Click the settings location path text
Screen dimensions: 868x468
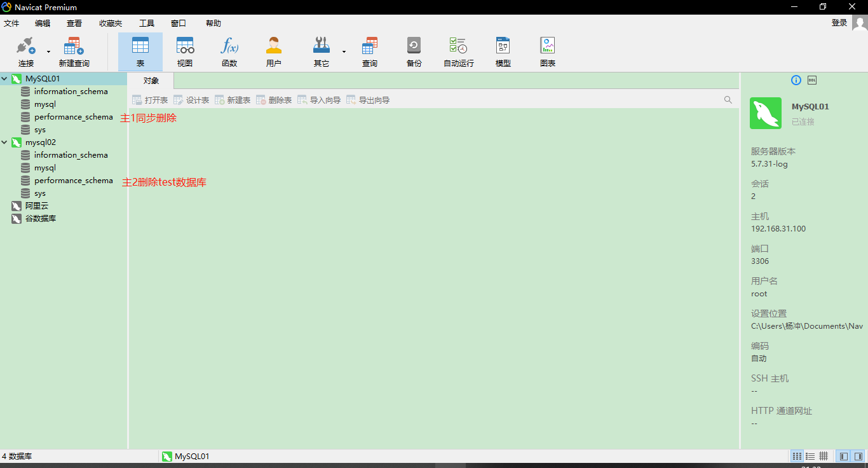[807, 326]
